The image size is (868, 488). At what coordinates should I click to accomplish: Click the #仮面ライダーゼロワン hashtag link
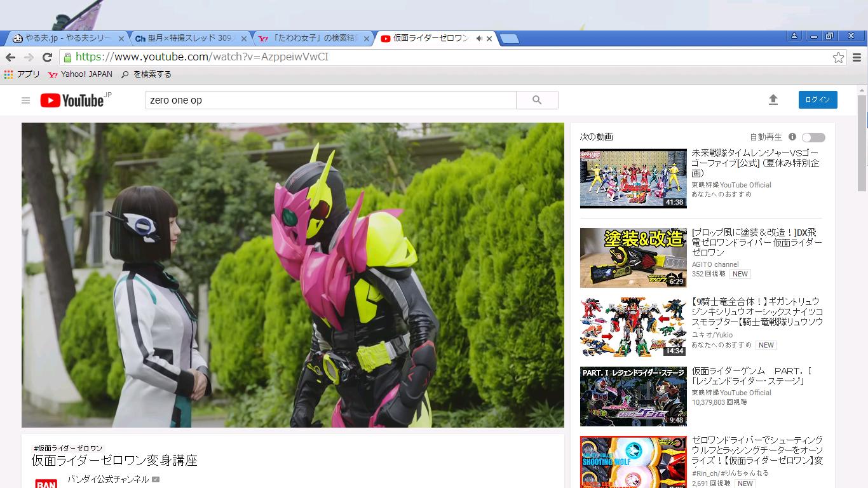[67, 448]
